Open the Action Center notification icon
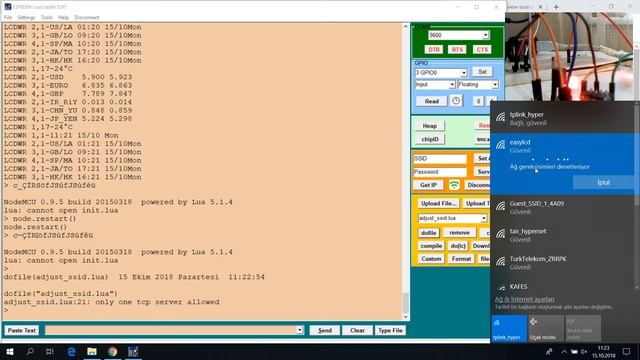This screenshot has width=640, height=360. [626, 351]
